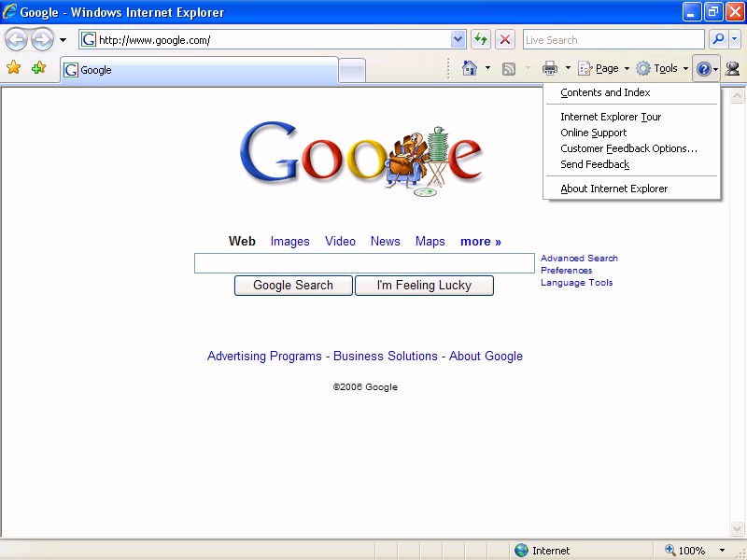
Task: Open the Tools menu
Action: [663, 68]
